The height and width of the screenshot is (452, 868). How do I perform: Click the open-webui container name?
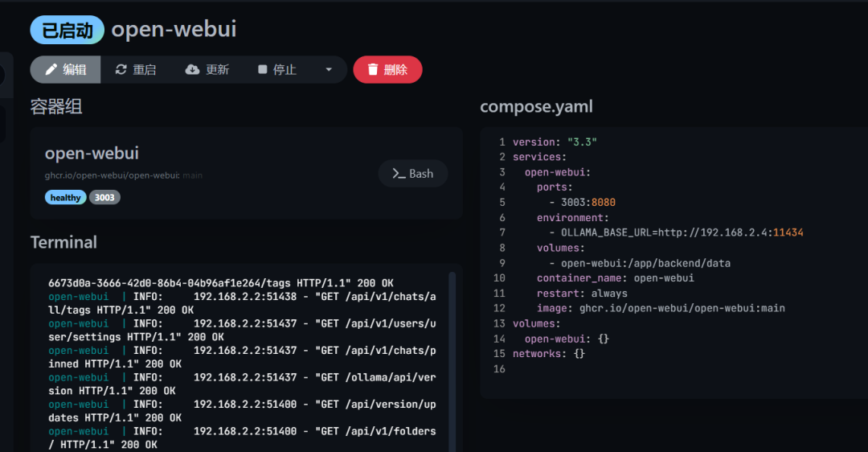point(92,153)
